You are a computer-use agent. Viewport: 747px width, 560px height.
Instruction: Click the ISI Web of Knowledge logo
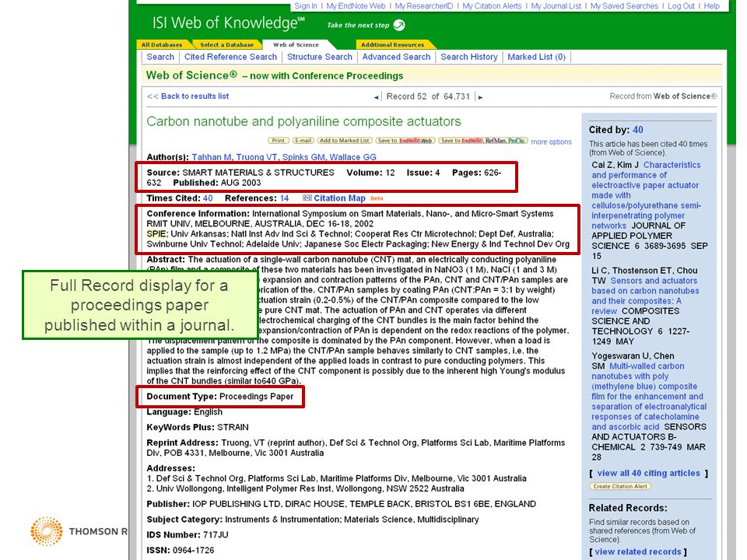tap(228, 23)
